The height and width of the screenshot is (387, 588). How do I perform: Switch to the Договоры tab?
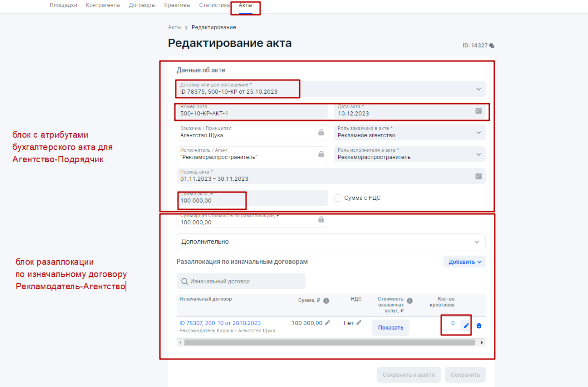(x=142, y=5)
